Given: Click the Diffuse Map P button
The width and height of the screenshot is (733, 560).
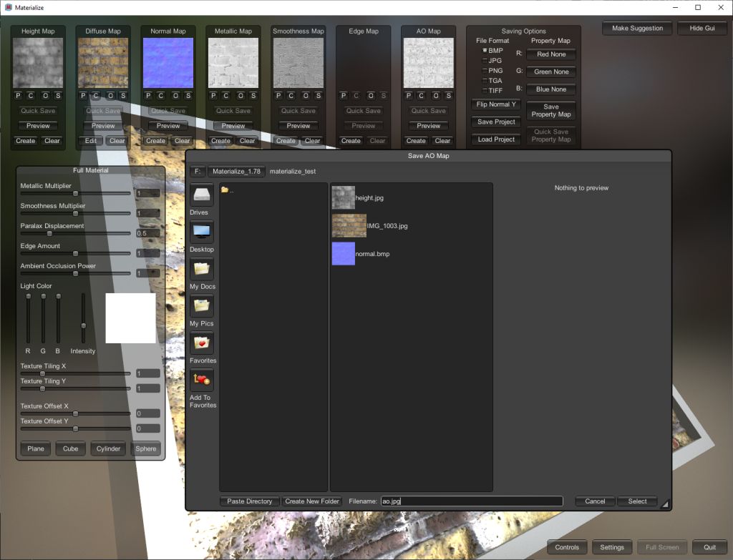Looking at the screenshot, I should tap(83, 96).
